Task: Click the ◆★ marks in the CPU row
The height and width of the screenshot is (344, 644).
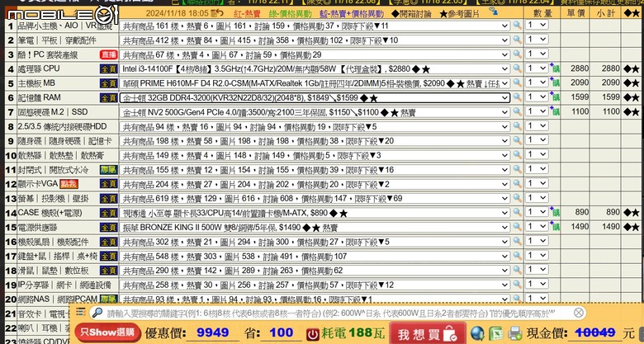Action: point(632,68)
